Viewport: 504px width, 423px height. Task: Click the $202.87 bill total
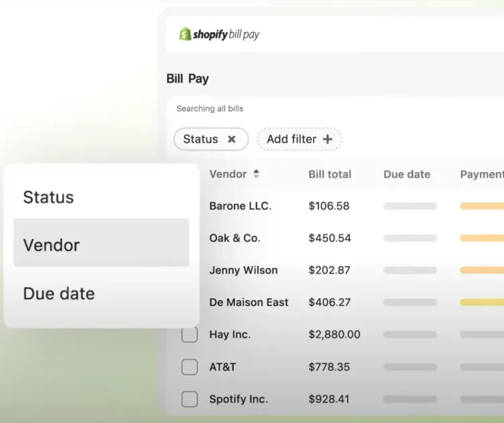pos(329,270)
